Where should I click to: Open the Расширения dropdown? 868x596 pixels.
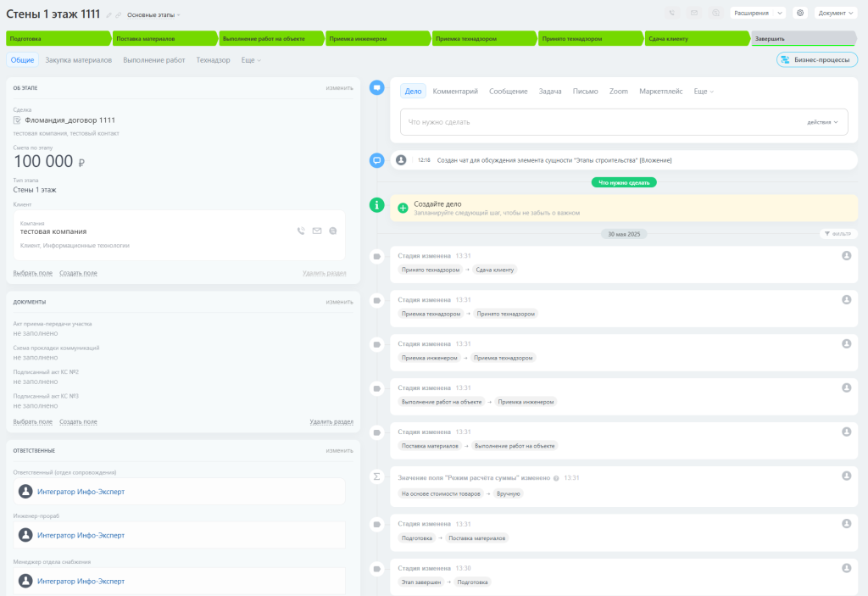click(x=758, y=13)
